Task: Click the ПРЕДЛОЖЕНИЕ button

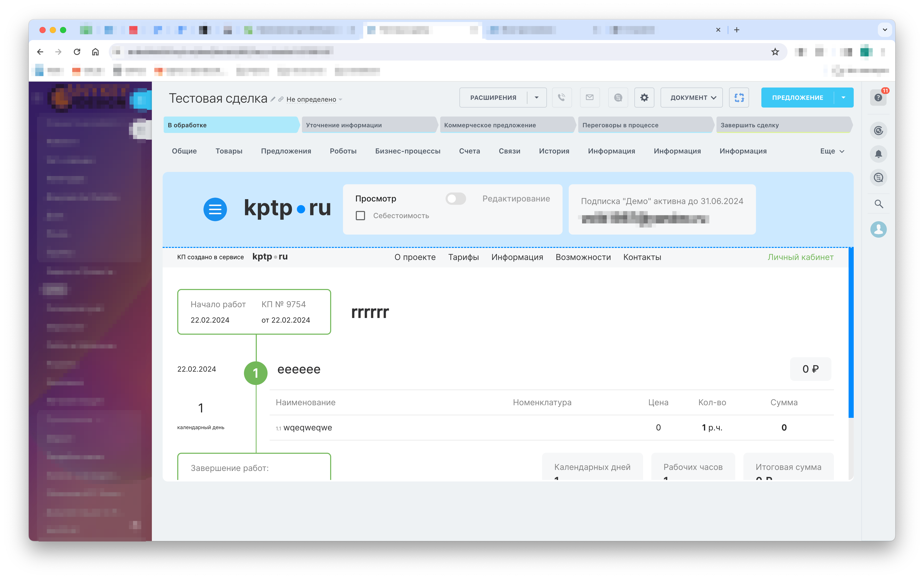Action: [x=797, y=97]
